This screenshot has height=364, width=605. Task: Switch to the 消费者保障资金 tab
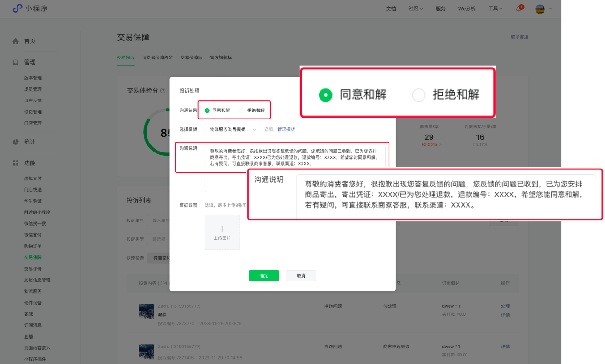(x=157, y=58)
